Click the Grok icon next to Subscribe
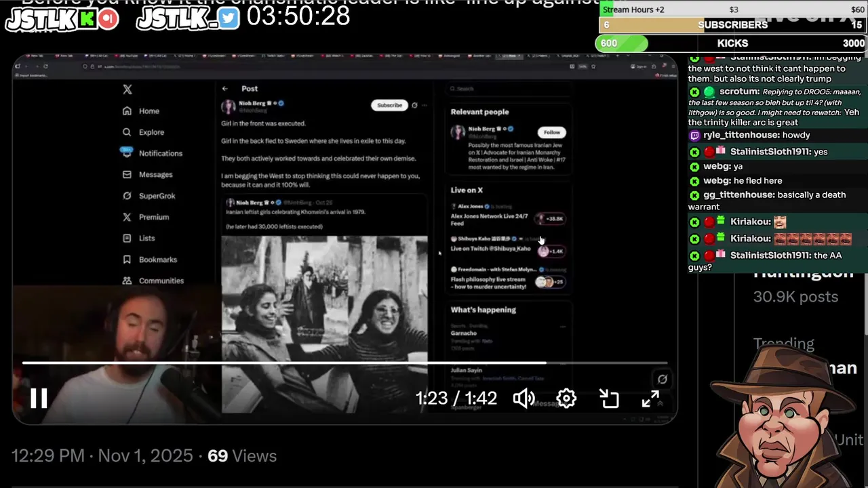Image resolution: width=868 pixels, height=488 pixels. [414, 105]
